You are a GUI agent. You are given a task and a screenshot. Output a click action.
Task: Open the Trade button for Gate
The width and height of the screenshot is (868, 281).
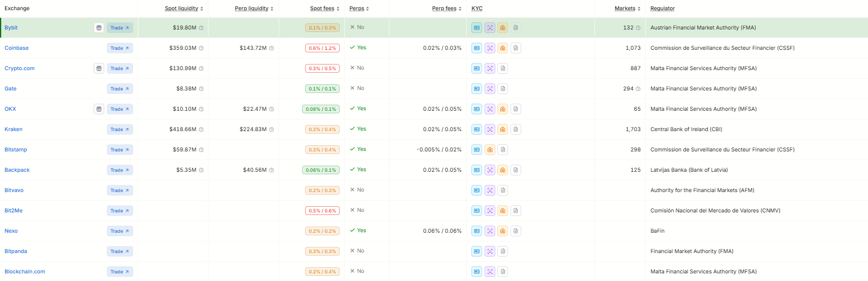click(120, 89)
